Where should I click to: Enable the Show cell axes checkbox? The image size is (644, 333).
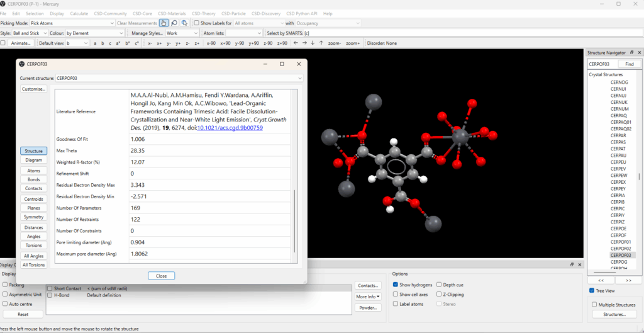pos(396,294)
